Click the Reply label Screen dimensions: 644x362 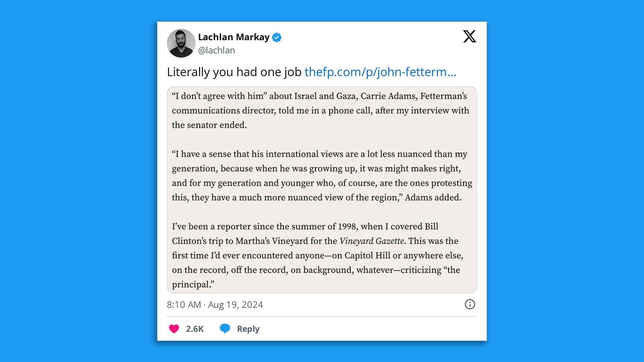pyautogui.click(x=248, y=328)
